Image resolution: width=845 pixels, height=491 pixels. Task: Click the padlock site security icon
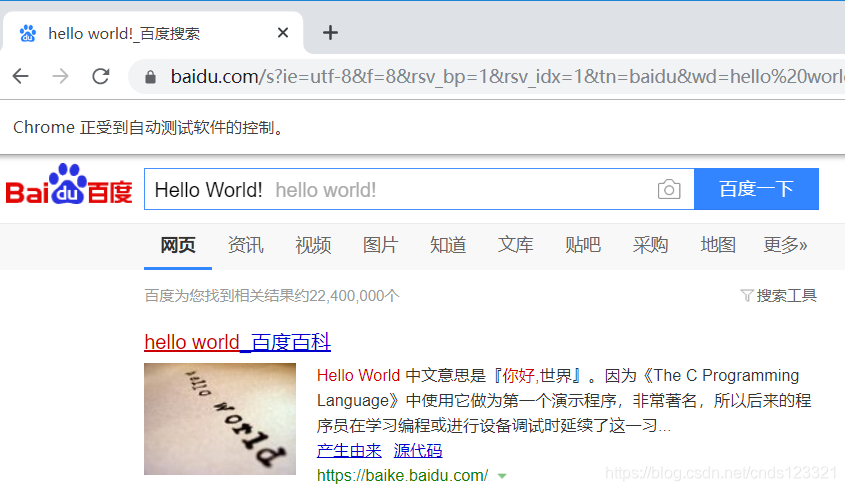pos(150,77)
